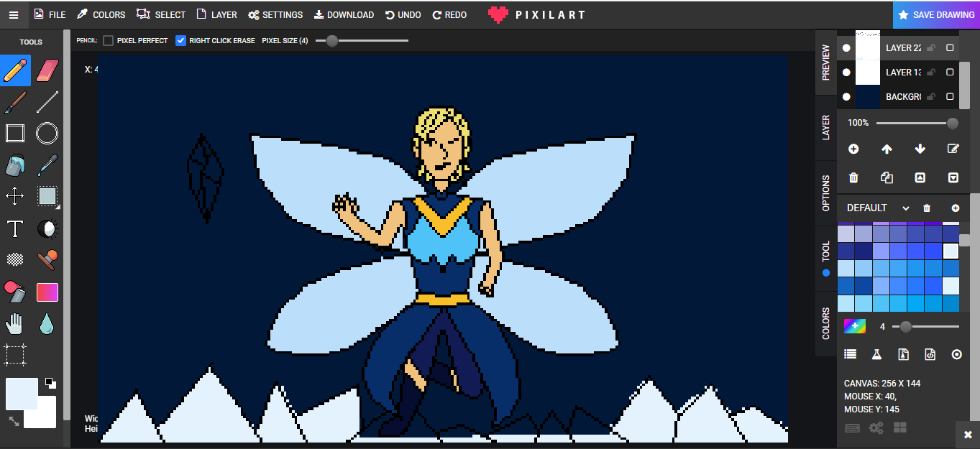Open the flask color mixer icon
The height and width of the screenshot is (449, 980).
[876, 354]
